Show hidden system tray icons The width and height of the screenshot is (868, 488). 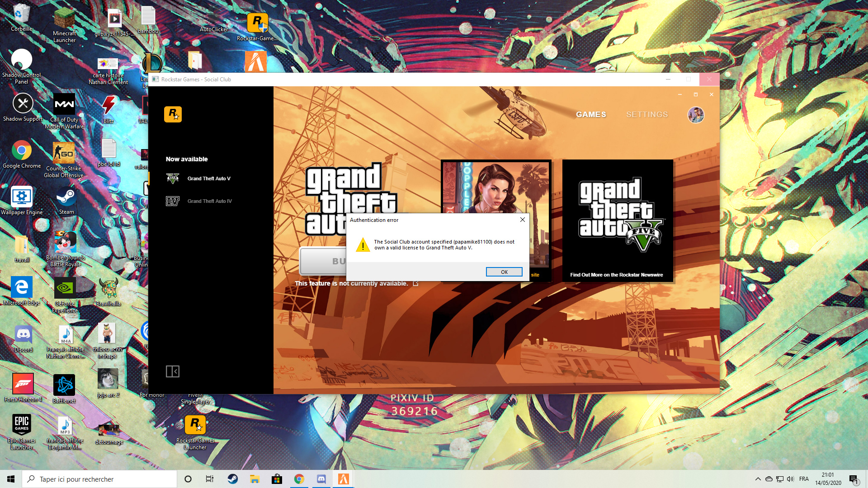758,479
